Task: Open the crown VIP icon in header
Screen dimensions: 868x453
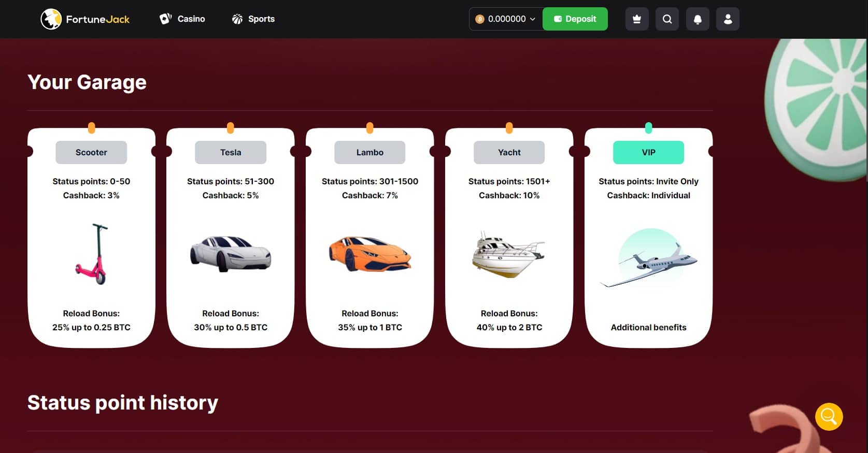Action: [637, 19]
